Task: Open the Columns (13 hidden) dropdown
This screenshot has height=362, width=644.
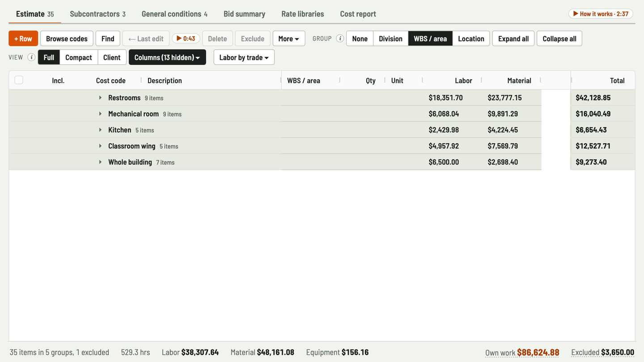Action: pyautogui.click(x=167, y=57)
